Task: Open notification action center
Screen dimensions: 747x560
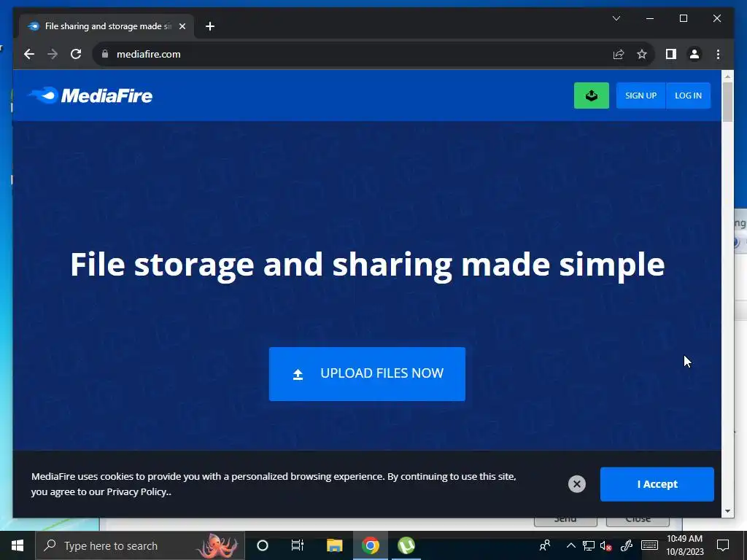Action: [x=723, y=545]
